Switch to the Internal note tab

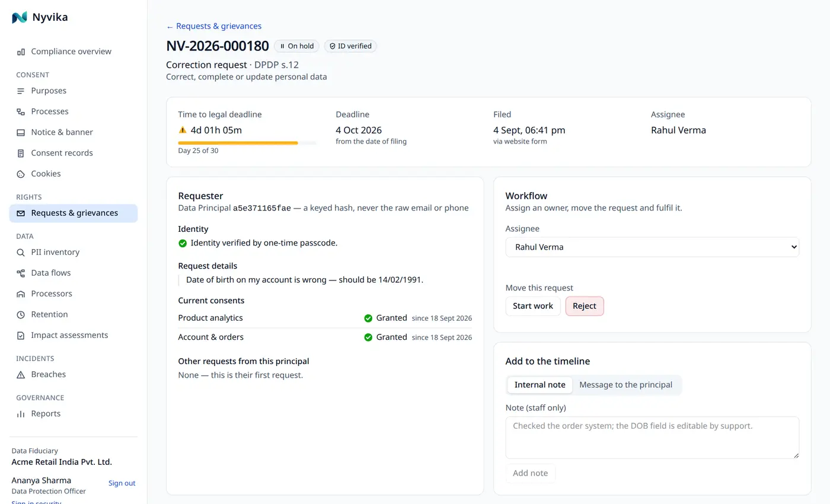(x=539, y=385)
